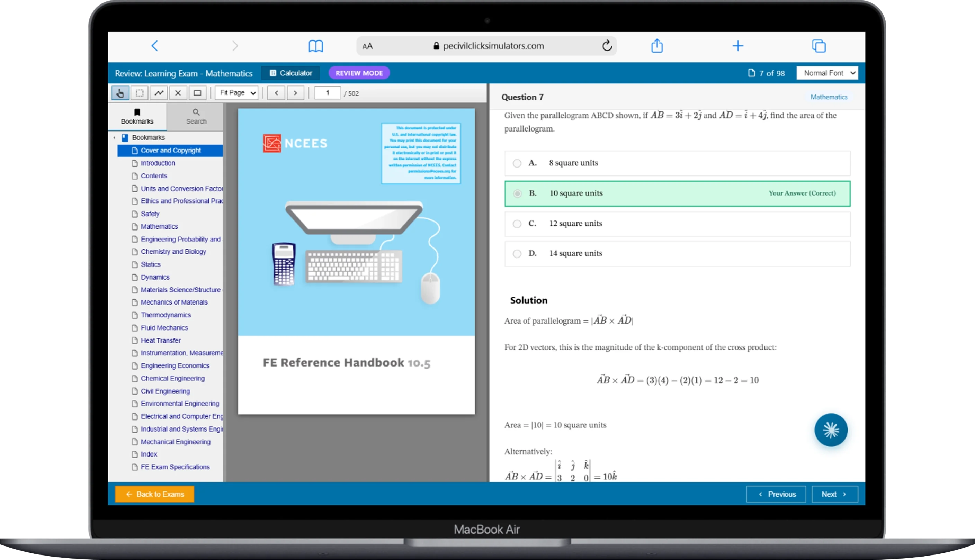Open the Mathematics bookmark in the handbook
The image size is (975, 560).
click(159, 226)
